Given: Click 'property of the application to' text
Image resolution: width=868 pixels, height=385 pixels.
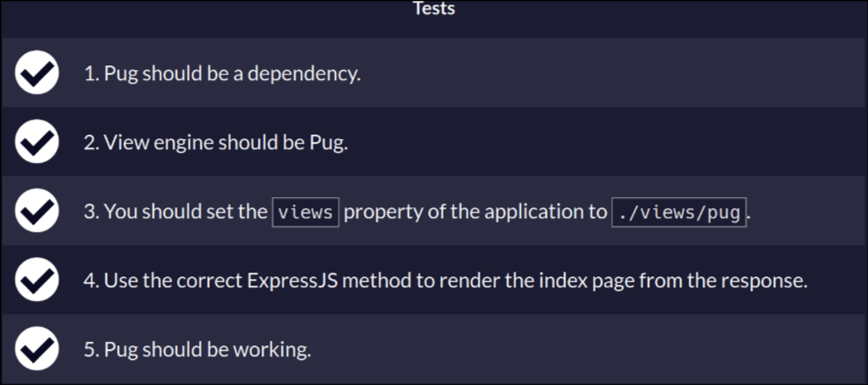Looking at the screenshot, I should [x=476, y=212].
